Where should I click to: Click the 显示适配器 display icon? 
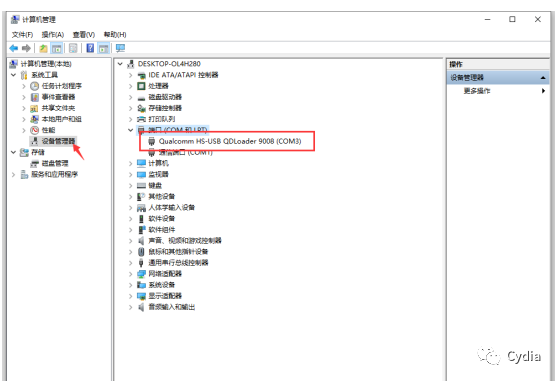[x=141, y=296]
